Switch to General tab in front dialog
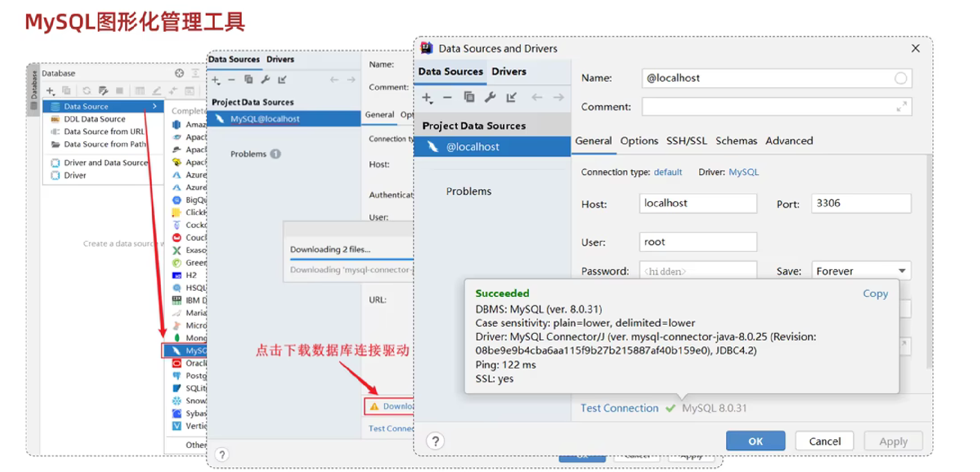 (x=593, y=141)
